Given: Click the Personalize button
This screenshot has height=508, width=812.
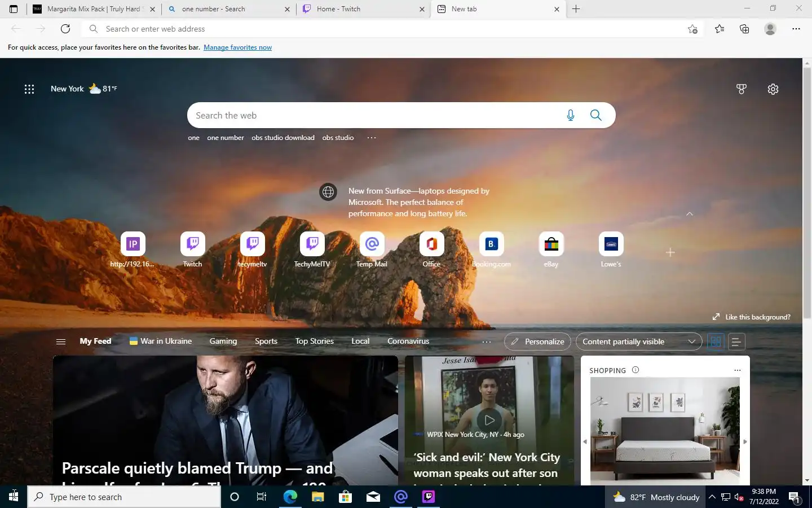Looking at the screenshot, I should pyautogui.click(x=537, y=341).
